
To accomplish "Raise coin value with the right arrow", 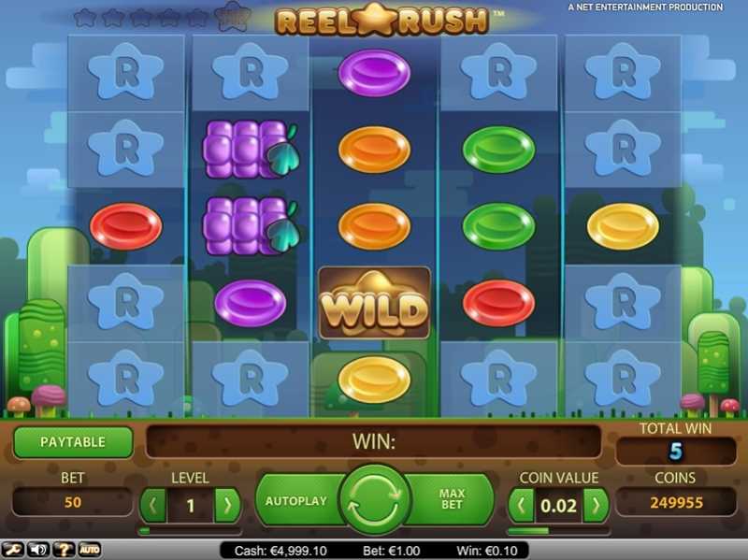I will coord(596,505).
